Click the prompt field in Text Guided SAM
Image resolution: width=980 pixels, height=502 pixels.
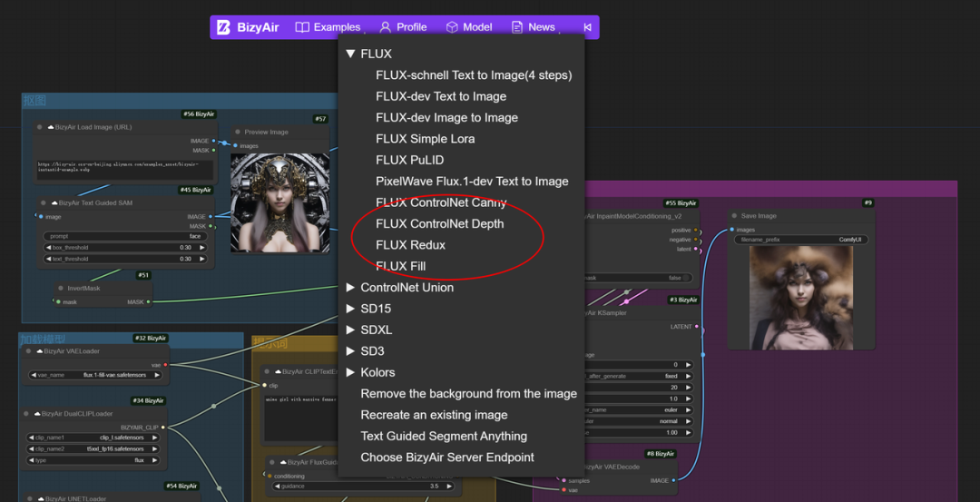[125, 236]
